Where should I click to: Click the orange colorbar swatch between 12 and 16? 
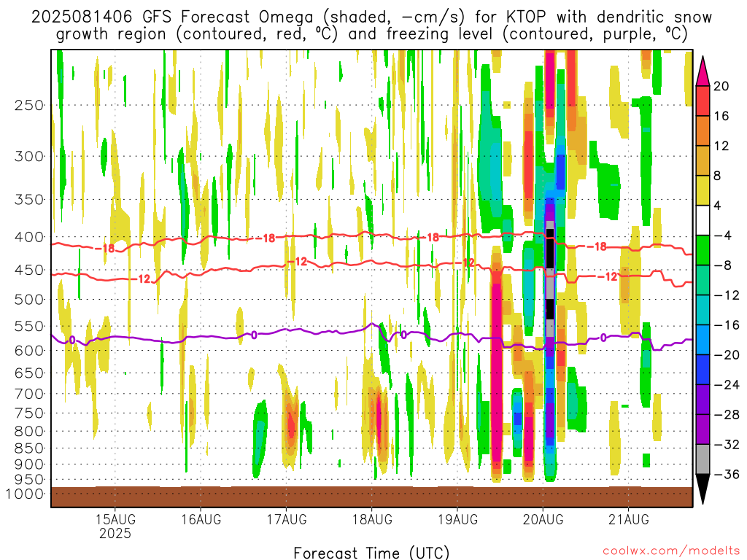point(703,131)
